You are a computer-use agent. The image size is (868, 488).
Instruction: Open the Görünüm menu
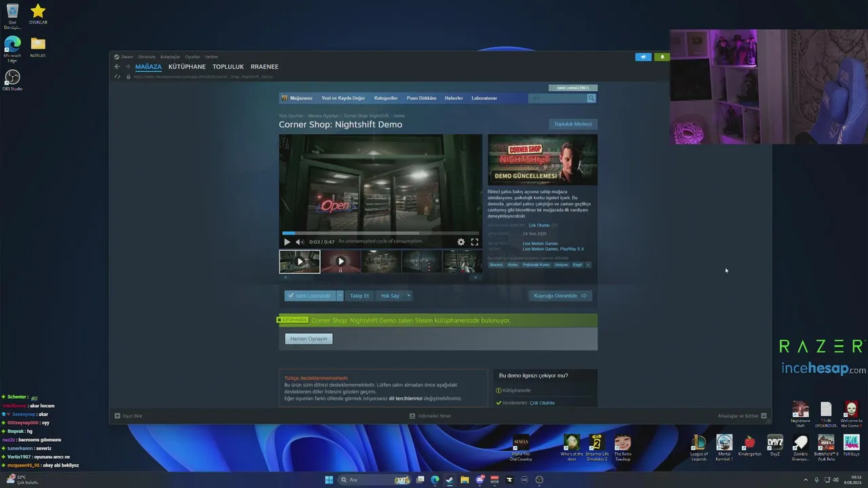point(146,57)
